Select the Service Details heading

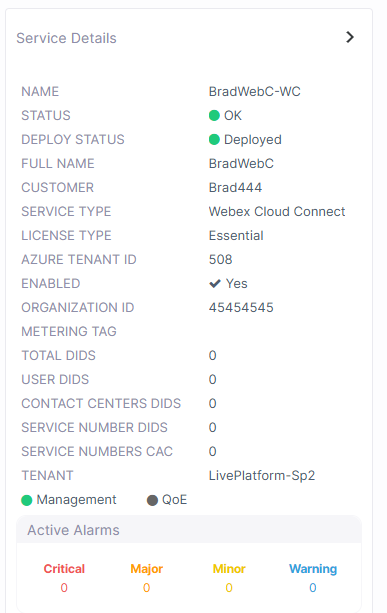click(x=66, y=38)
